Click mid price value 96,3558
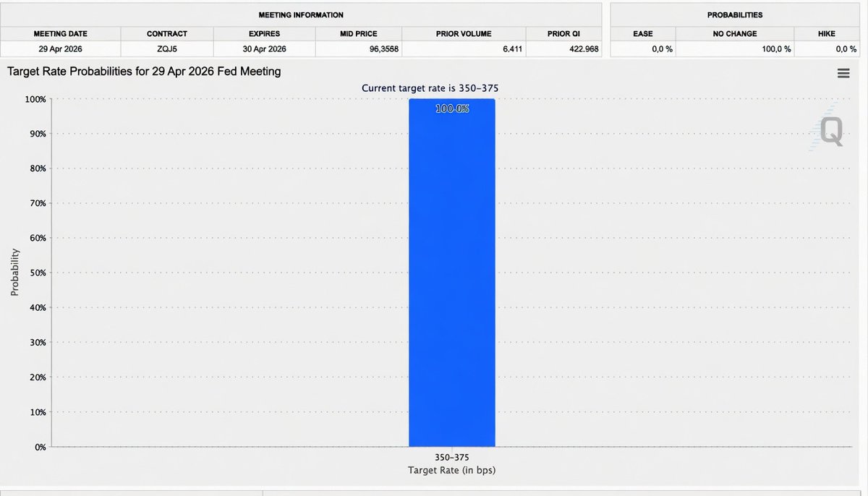Image resolution: width=868 pixels, height=496 pixels. click(383, 48)
